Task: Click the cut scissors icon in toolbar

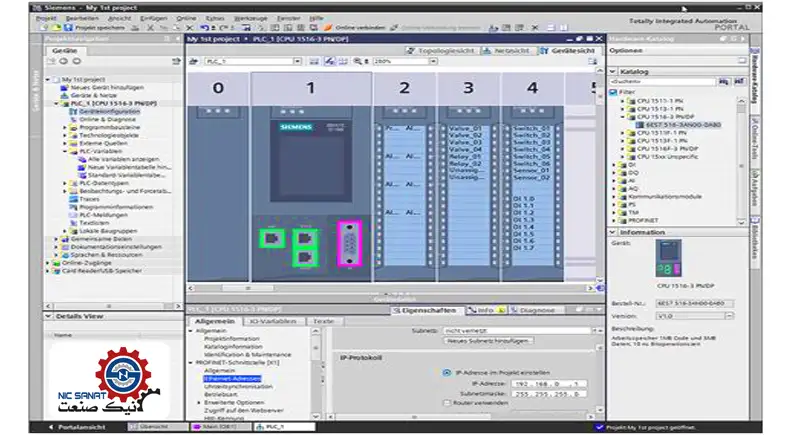Action: (151, 28)
